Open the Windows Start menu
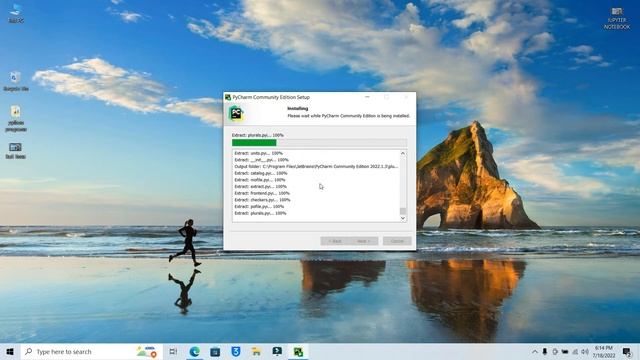 10,351
